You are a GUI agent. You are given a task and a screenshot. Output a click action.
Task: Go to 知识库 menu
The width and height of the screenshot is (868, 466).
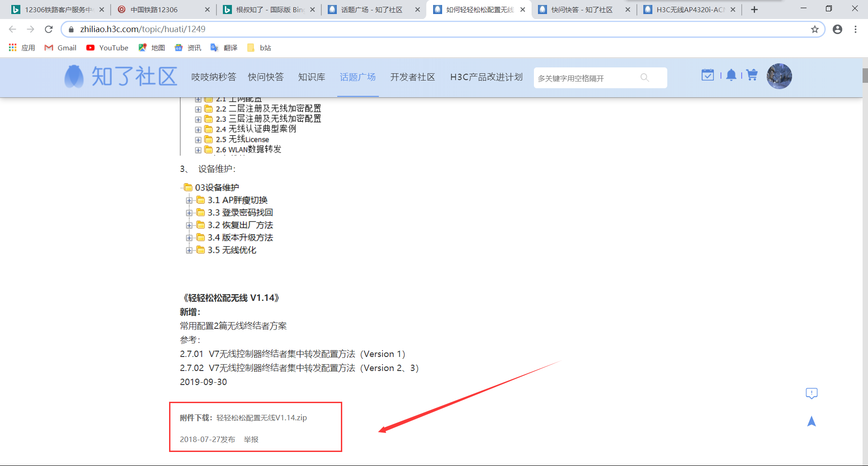pyautogui.click(x=312, y=77)
